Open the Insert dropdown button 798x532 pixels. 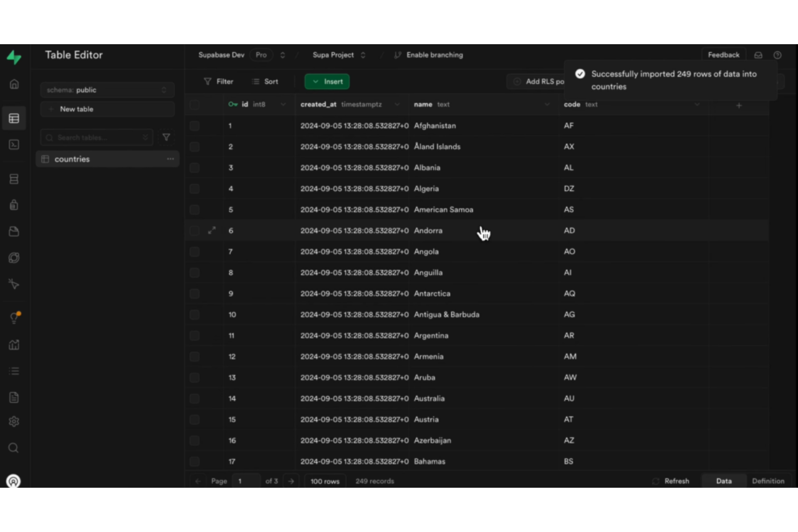point(327,81)
